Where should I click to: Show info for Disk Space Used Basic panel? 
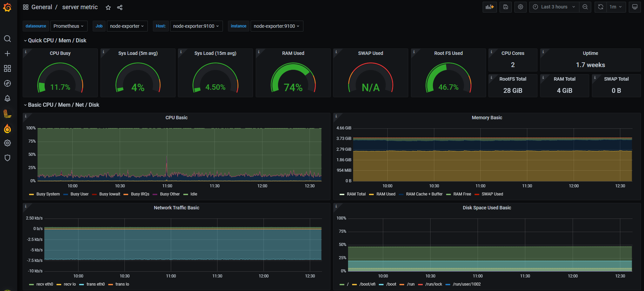click(x=336, y=206)
